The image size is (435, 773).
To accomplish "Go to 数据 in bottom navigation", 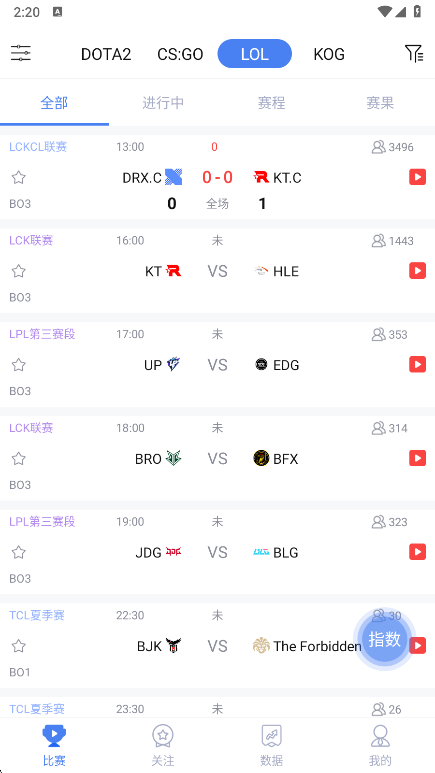I will pos(272,745).
